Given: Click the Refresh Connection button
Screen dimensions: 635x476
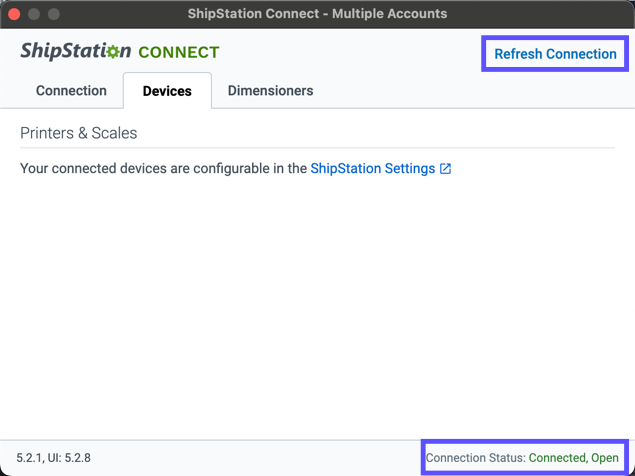Looking at the screenshot, I should (555, 54).
